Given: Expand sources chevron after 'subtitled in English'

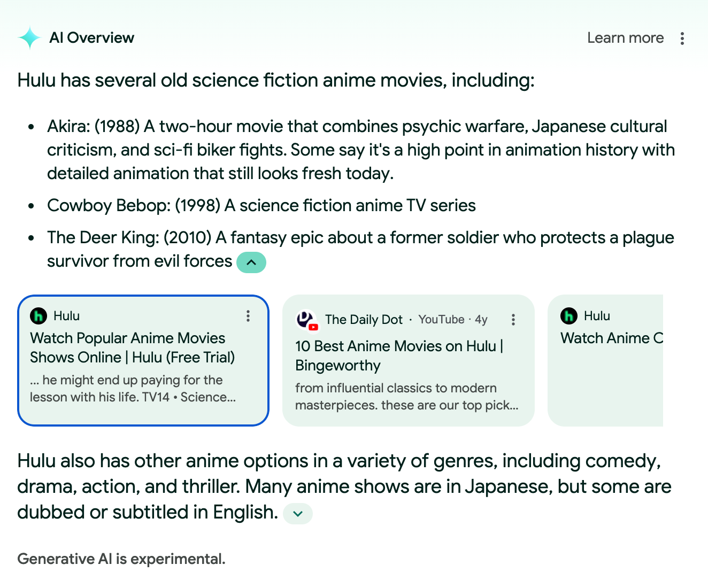Looking at the screenshot, I should (x=298, y=514).
